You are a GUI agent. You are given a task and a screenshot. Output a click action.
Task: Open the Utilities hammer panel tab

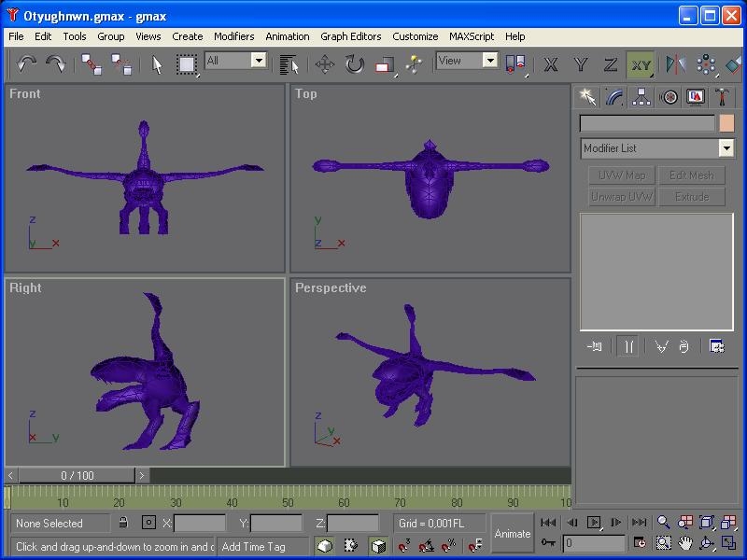click(722, 97)
